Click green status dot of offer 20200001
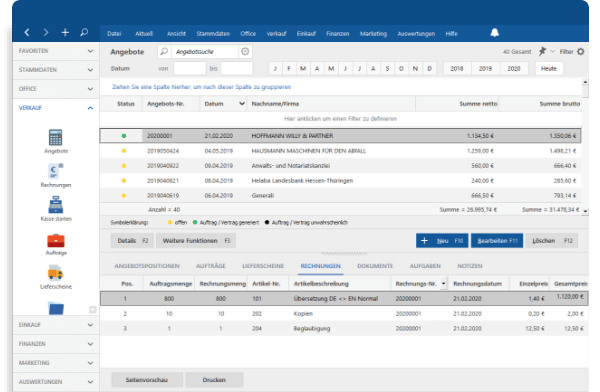The image size is (600, 392). pyautogui.click(x=124, y=136)
